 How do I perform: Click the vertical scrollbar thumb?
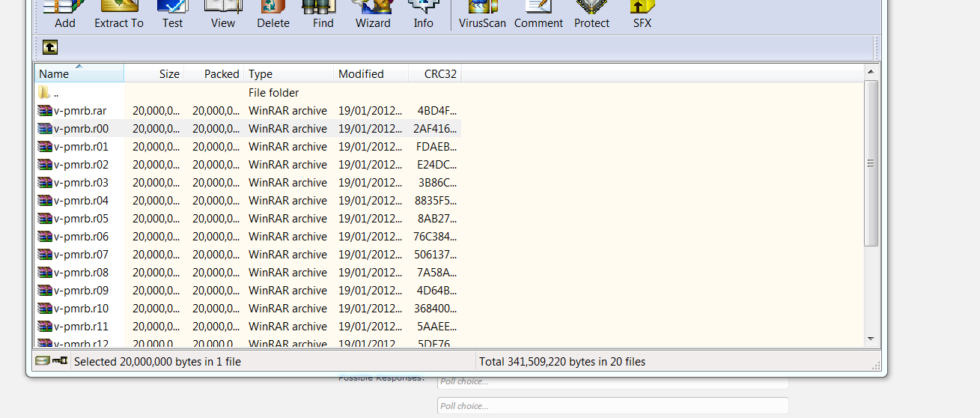point(871,163)
